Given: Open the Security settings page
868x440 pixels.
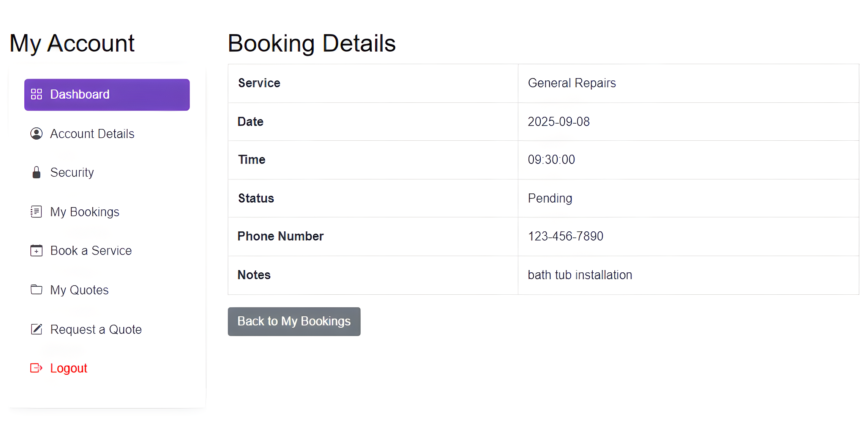Looking at the screenshot, I should point(72,173).
